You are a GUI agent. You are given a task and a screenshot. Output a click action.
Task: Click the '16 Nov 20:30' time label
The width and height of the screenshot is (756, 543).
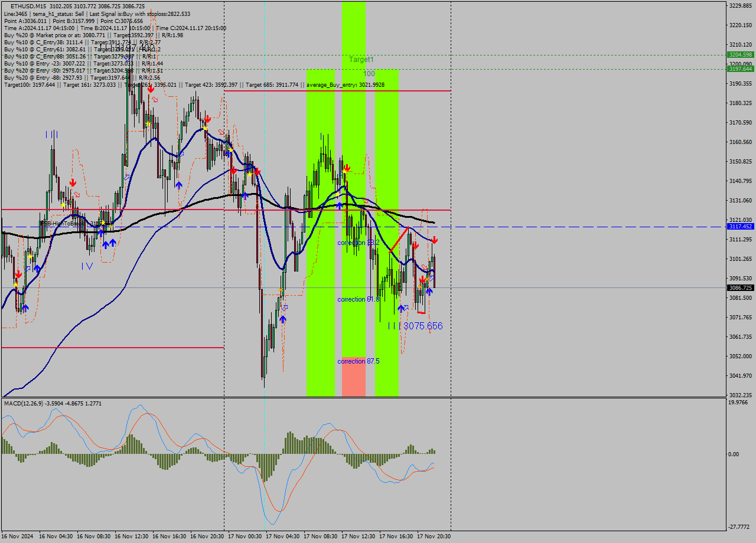[207, 537]
